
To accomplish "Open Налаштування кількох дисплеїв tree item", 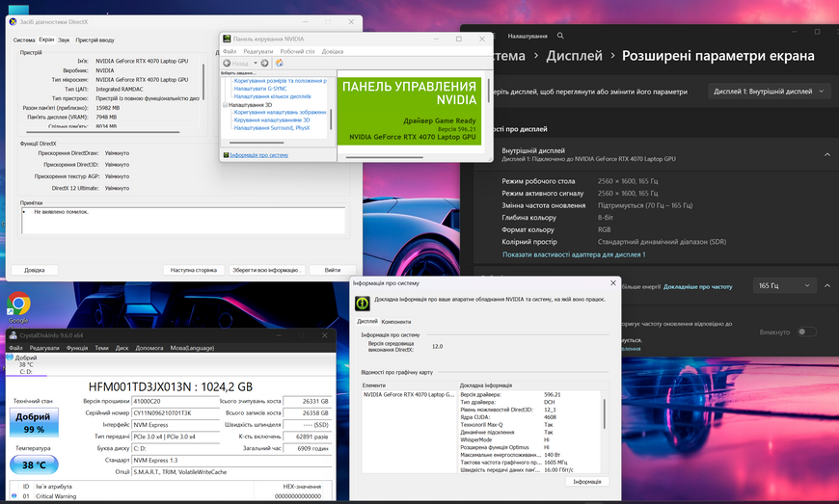I will point(272,96).
